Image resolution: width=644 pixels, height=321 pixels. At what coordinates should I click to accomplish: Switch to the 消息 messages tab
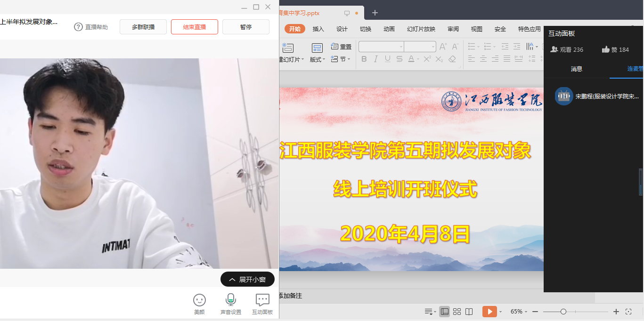pos(577,69)
